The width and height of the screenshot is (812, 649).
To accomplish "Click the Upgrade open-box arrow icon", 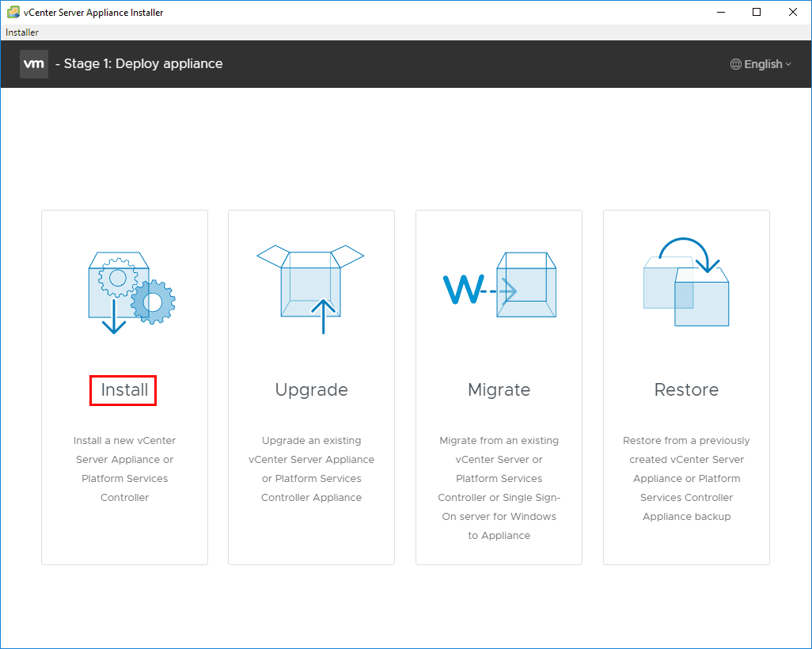I will coord(311,290).
